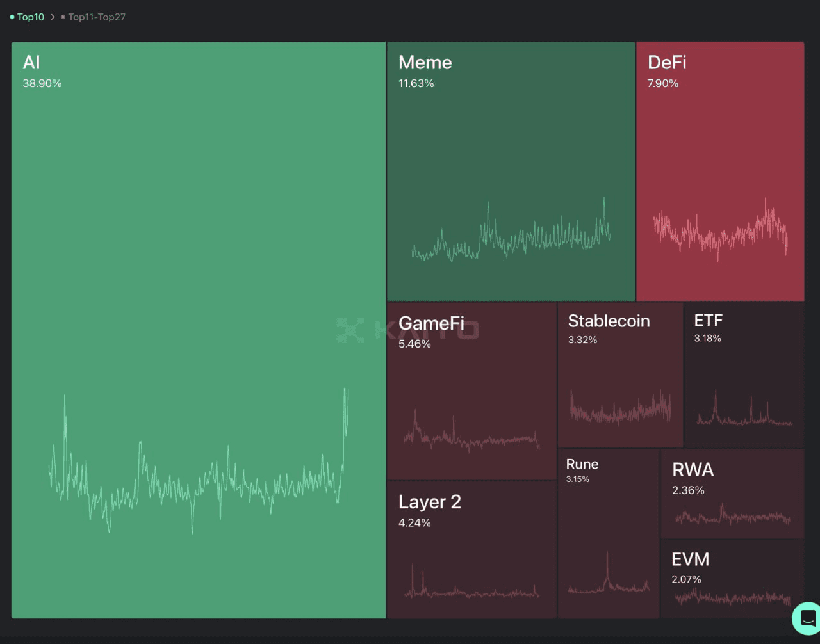820x644 pixels.
Task: Open the DeFi sector tile
Action: pos(720,172)
